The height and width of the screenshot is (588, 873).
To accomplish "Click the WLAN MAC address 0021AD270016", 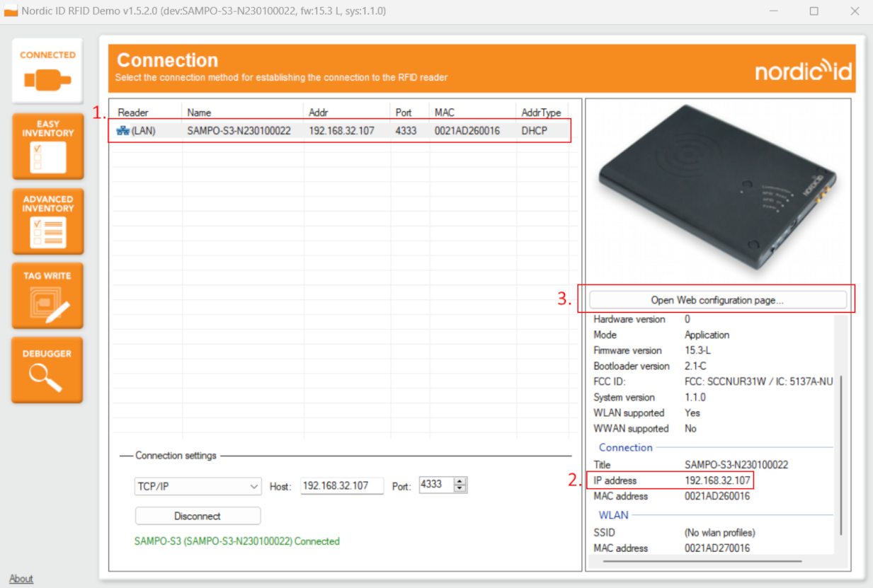I will (x=717, y=548).
